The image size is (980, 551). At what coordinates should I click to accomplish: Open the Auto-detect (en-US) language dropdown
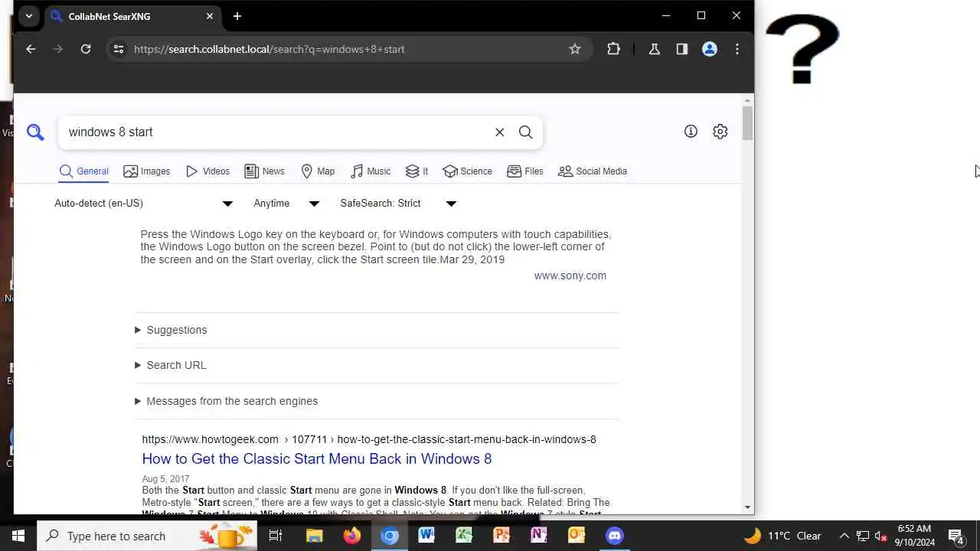tap(144, 204)
